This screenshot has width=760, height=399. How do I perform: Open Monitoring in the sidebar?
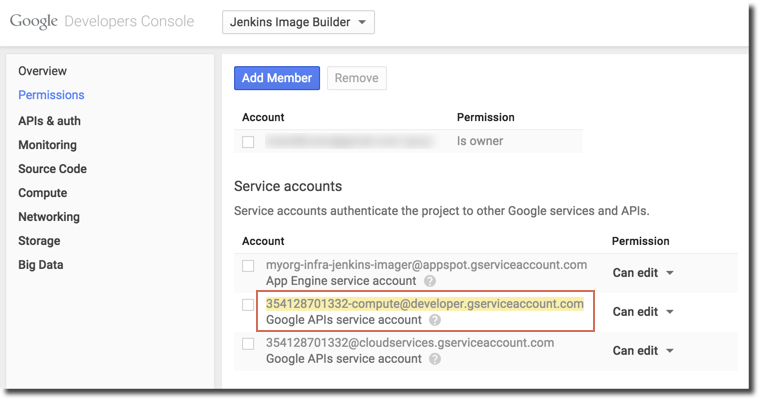(48, 145)
